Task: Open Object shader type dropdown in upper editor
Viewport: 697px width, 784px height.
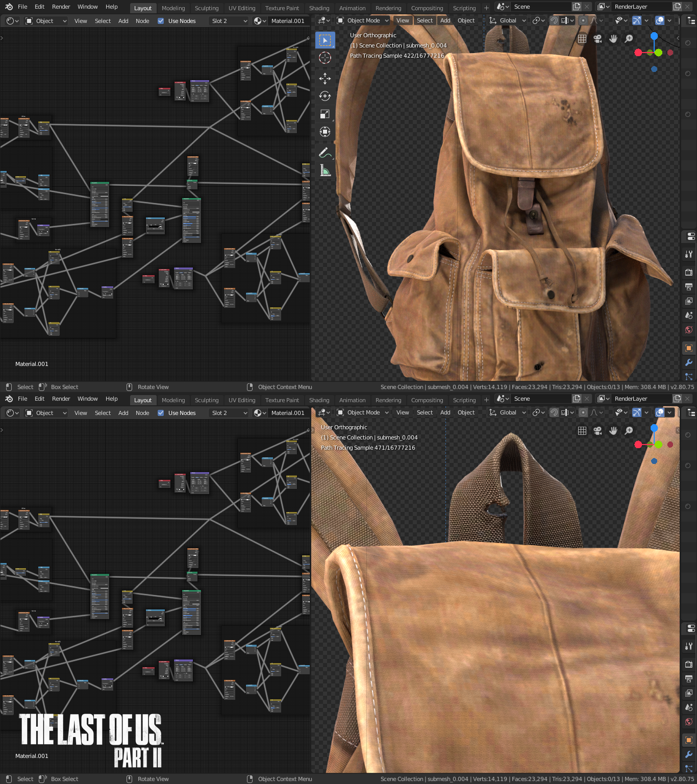Action: point(46,21)
